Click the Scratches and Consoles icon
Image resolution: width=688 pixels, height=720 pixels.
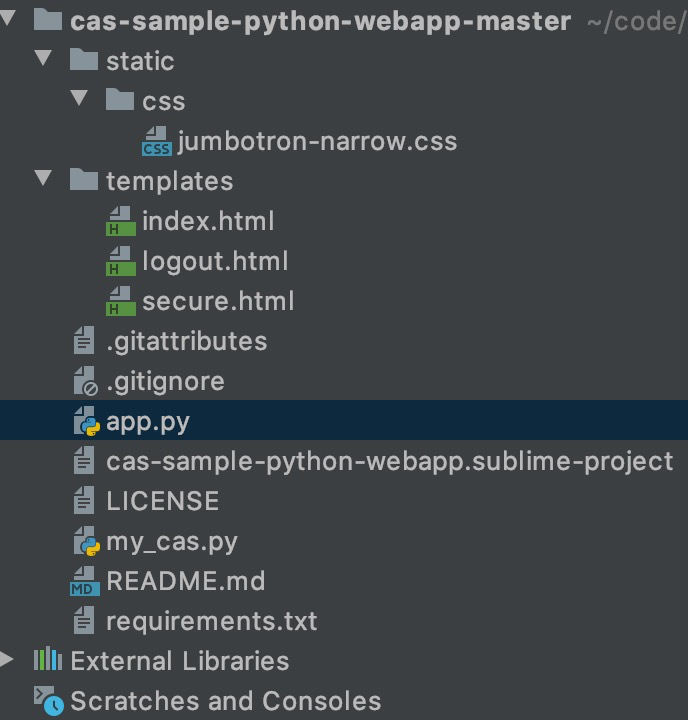[x=48, y=701]
